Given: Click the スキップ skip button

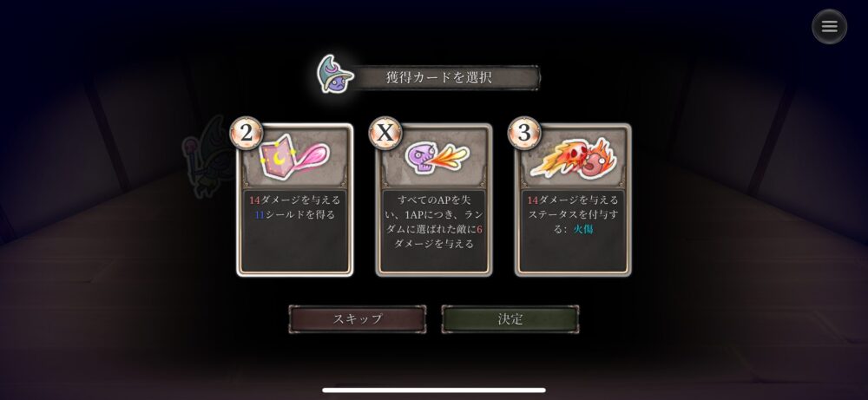Looking at the screenshot, I should click(358, 319).
